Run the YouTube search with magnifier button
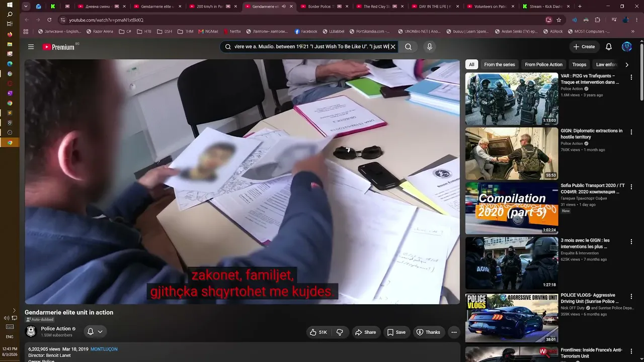This screenshot has width=644, height=362. pos(408,47)
